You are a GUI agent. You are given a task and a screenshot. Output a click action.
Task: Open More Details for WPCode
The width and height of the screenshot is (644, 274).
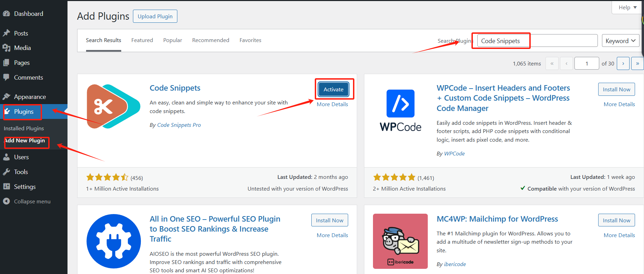click(619, 104)
